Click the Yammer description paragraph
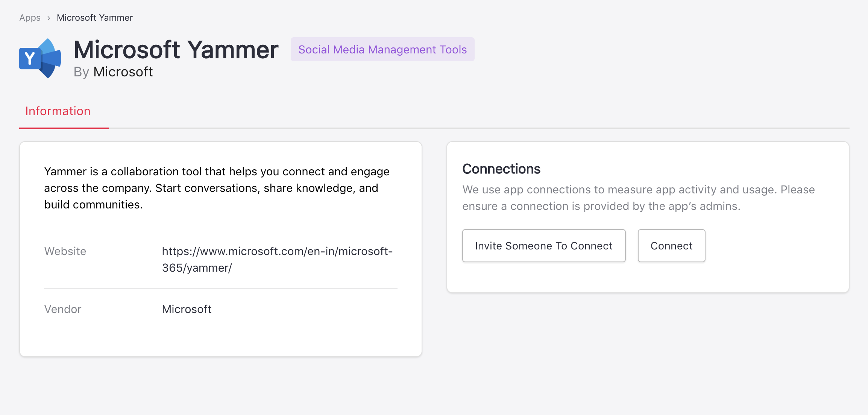 (x=217, y=188)
